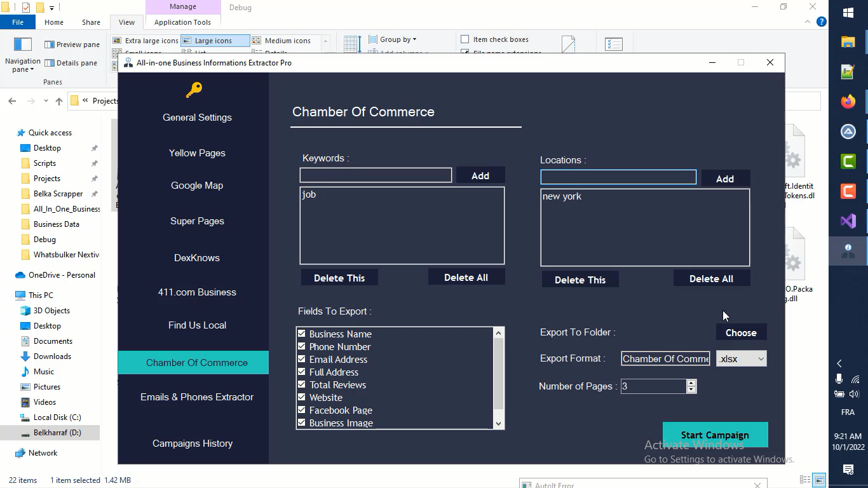Viewport: 868px width, 488px height.
Task: Click Delete All under Locations
Action: (711, 278)
